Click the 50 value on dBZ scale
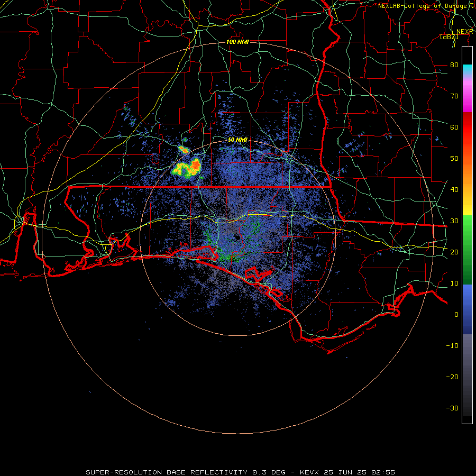The image size is (476, 476). pos(454,159)
